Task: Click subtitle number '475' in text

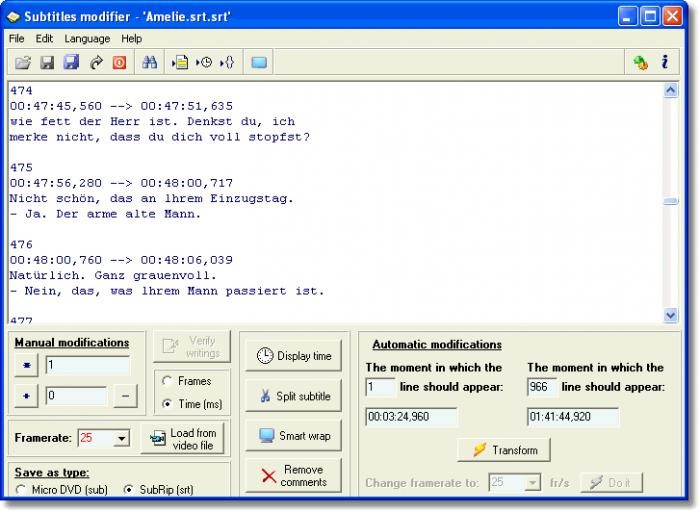Action: click(x=21, y=168)
